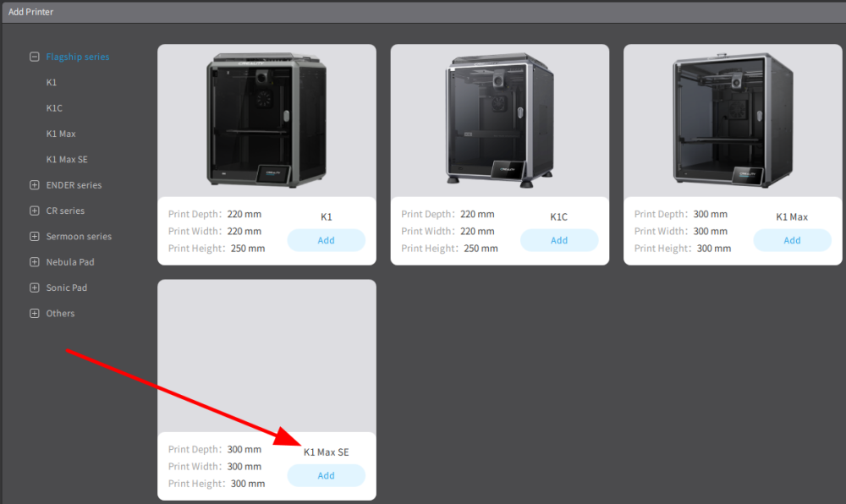Expand the ENDER series category
This screenshot has height=504, width=846.
35,185
